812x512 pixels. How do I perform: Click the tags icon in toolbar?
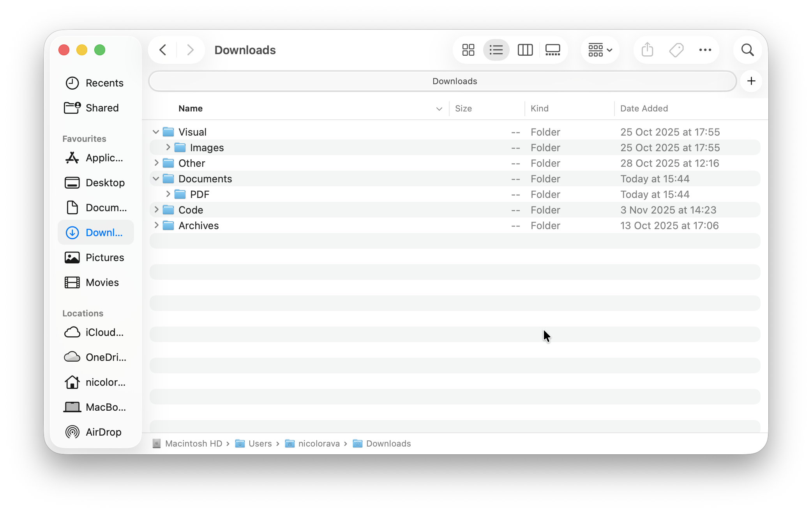676,50
